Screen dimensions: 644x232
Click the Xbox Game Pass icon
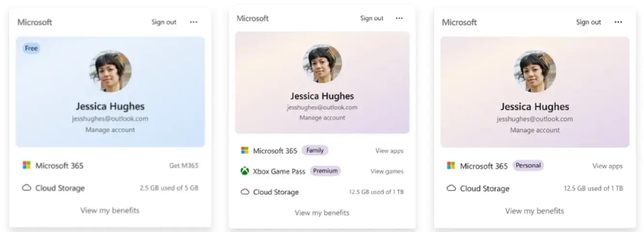[x=245, y=171]
